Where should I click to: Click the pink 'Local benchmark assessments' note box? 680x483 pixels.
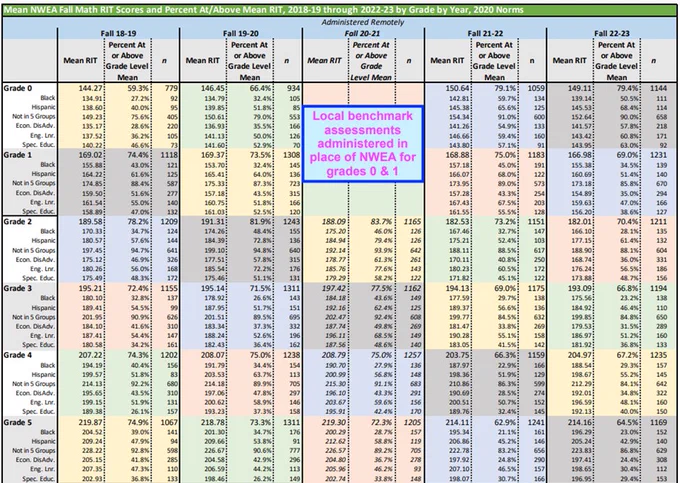tap(363, 144)
